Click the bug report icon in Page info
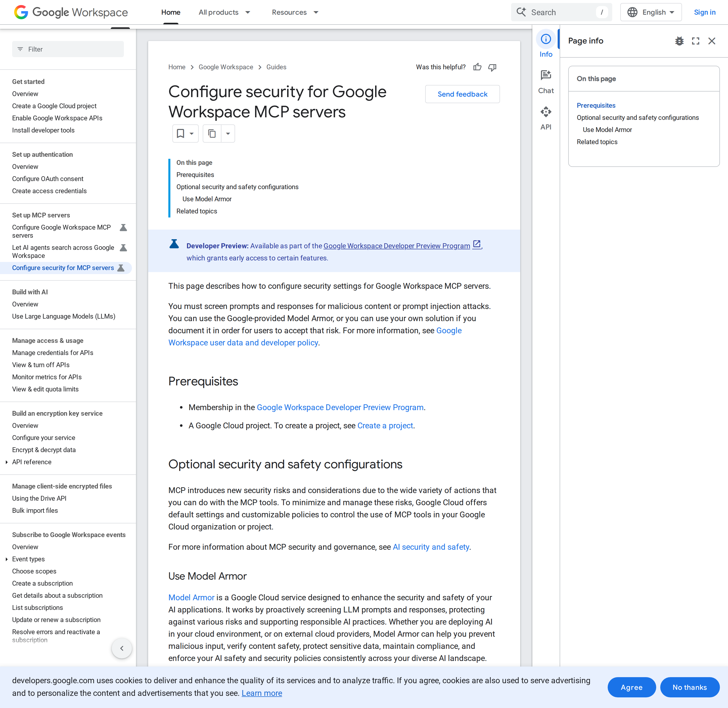728x708 pixels. (679, 41)
